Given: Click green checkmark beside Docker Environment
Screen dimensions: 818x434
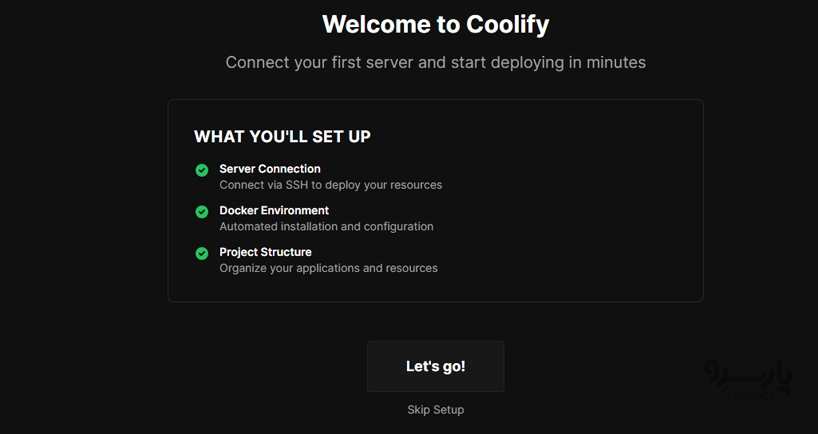Looking at the screenshot, I should [x=202, y=212].
